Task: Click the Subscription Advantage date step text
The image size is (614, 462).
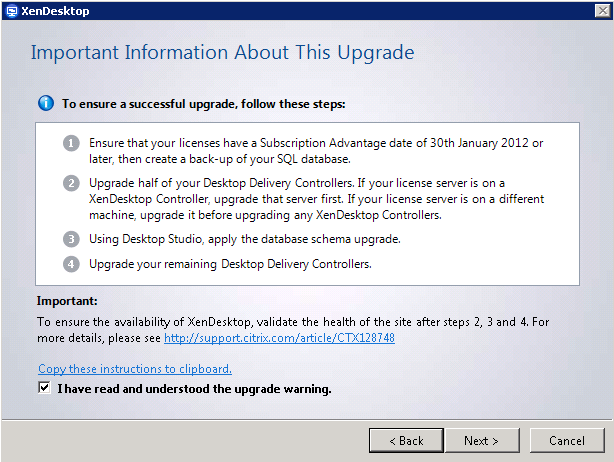Action: [x=315, y=151]
